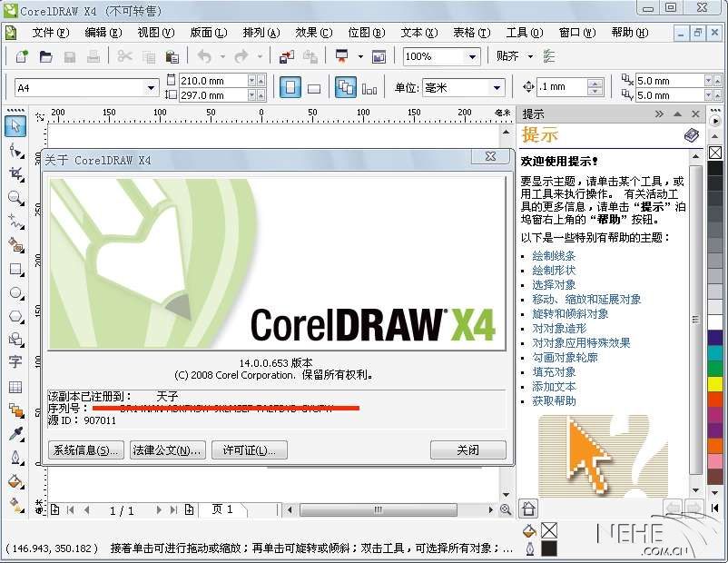This screenshot has height=563, width=728.
Task: Select the Freehand tool
Action: (x=15, y=222)
